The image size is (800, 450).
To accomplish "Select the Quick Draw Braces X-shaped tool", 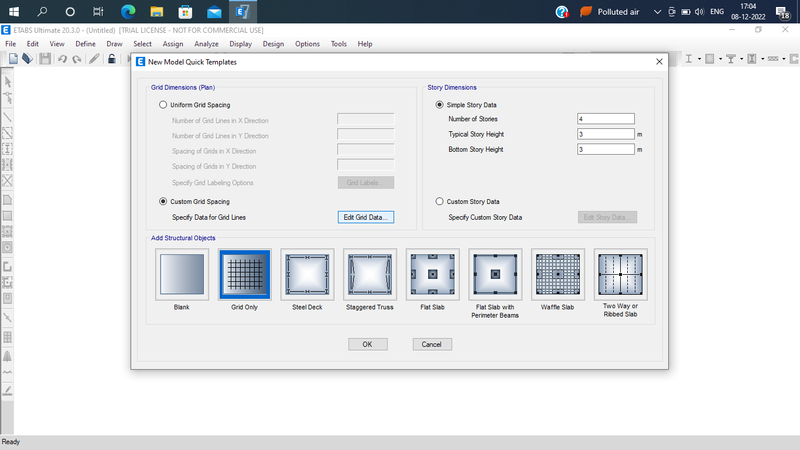I will point(8,180).
